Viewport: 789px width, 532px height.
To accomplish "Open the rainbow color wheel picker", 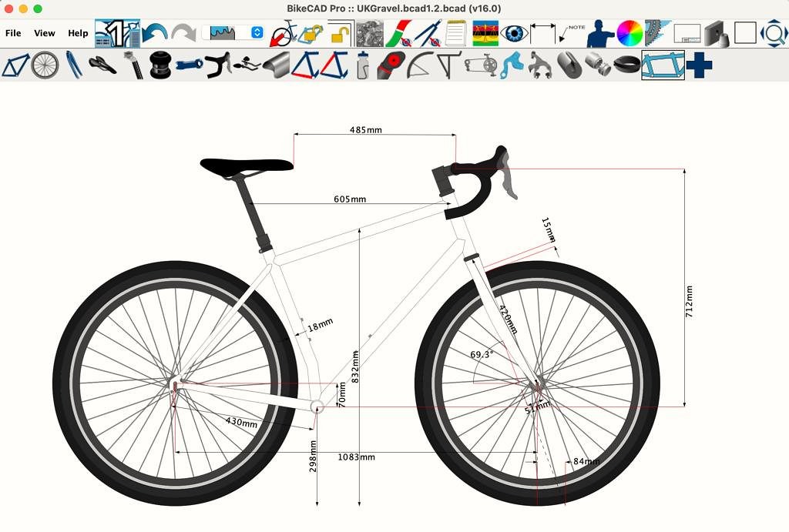I will tap(630, 34).
